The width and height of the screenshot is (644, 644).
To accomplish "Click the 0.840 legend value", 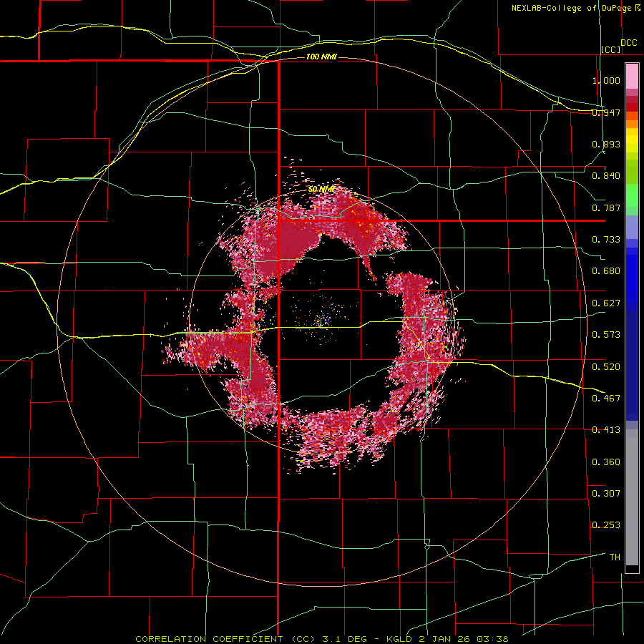I will tap(606, 176).
